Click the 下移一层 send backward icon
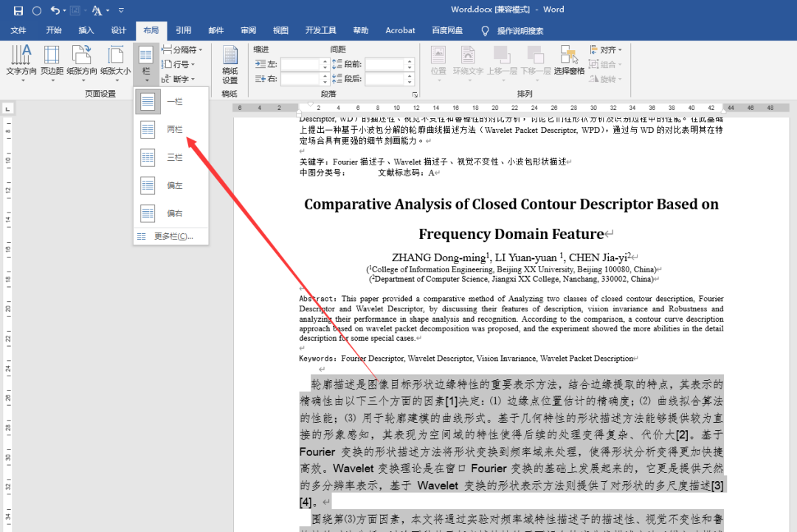This screenshot has width=797, height=532. pyautogui.click(x=535, y=63)
